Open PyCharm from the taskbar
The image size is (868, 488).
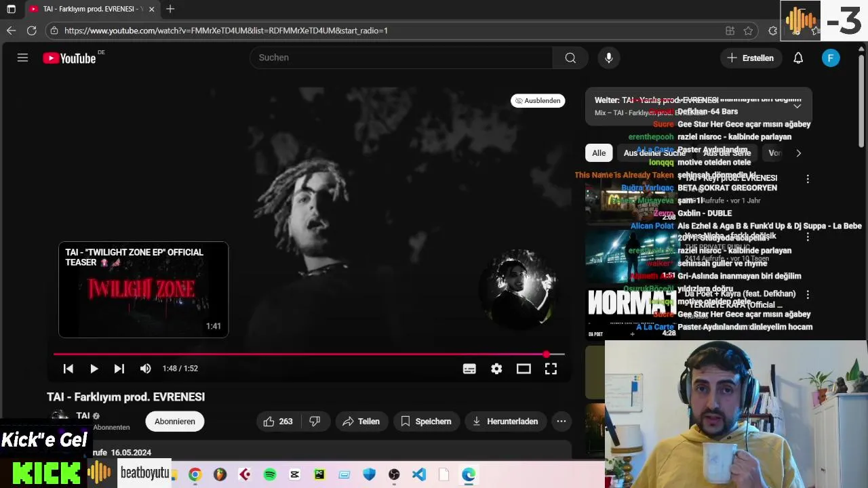click(319, 474)
